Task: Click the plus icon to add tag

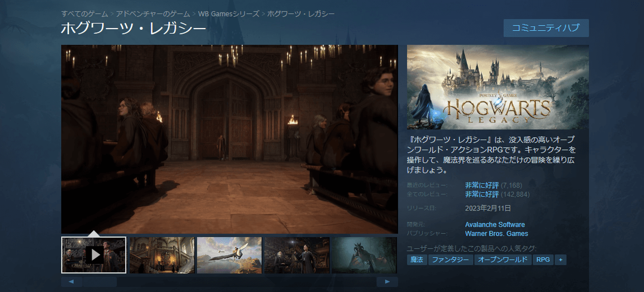Action: point(560,260)
